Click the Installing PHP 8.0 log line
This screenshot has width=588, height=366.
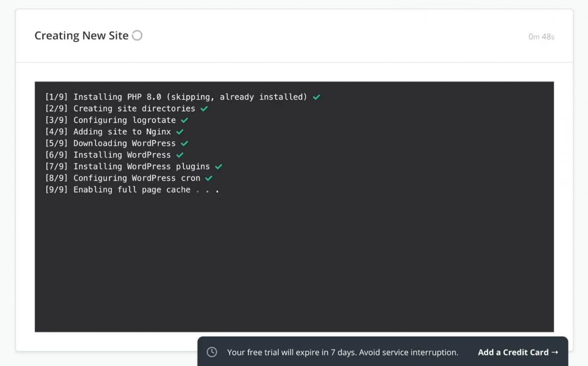[x=176, y=97]
